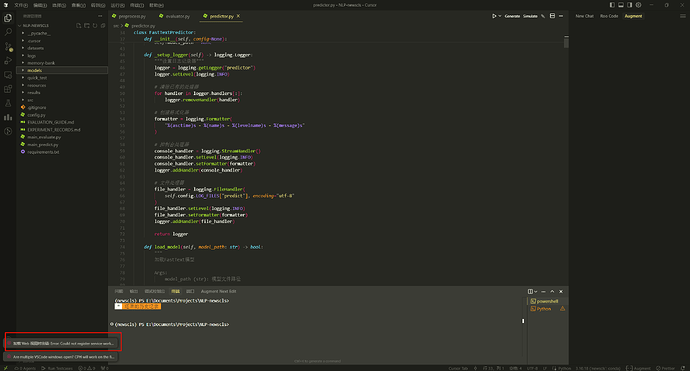Screen dimensions: 690x371
Task: Open the New Chat tab
Action: (584, 16)
